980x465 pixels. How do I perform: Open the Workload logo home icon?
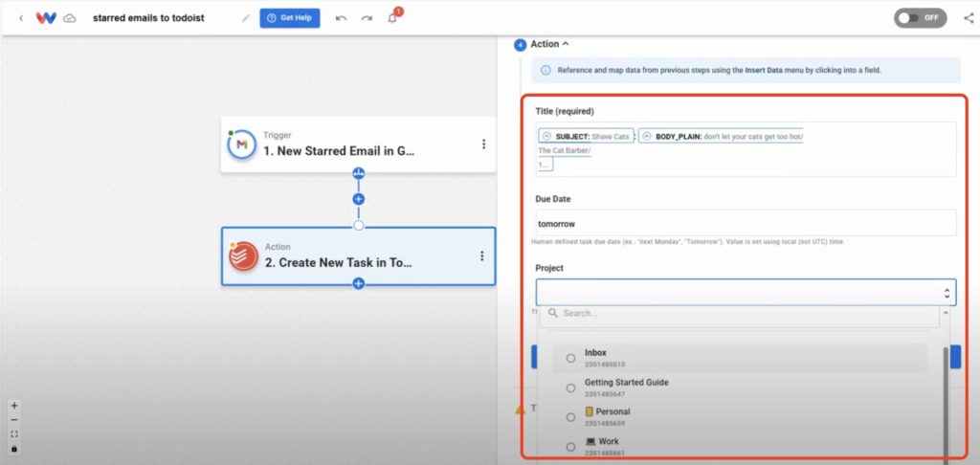click(46, 18)
